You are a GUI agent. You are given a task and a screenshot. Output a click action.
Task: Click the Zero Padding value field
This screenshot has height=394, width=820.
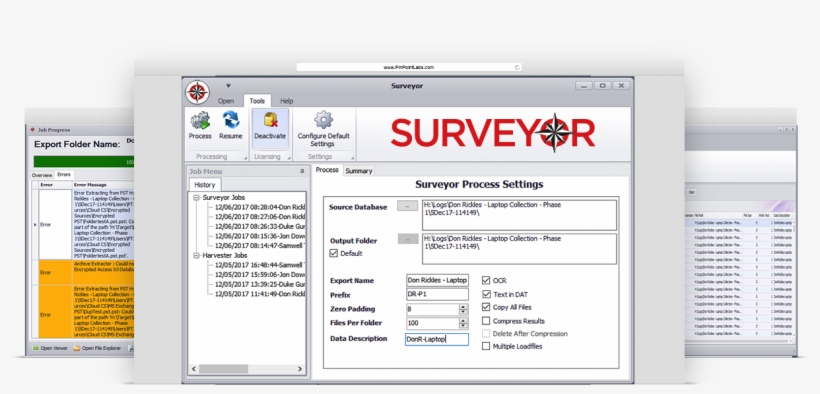tap(432, 309)
